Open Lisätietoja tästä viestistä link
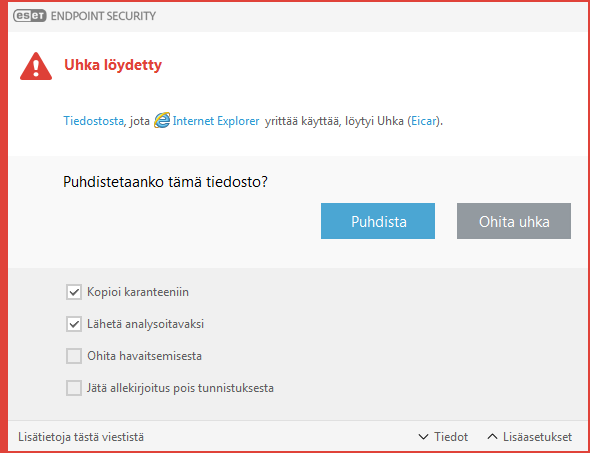590x453 pixels. [81, 437]
